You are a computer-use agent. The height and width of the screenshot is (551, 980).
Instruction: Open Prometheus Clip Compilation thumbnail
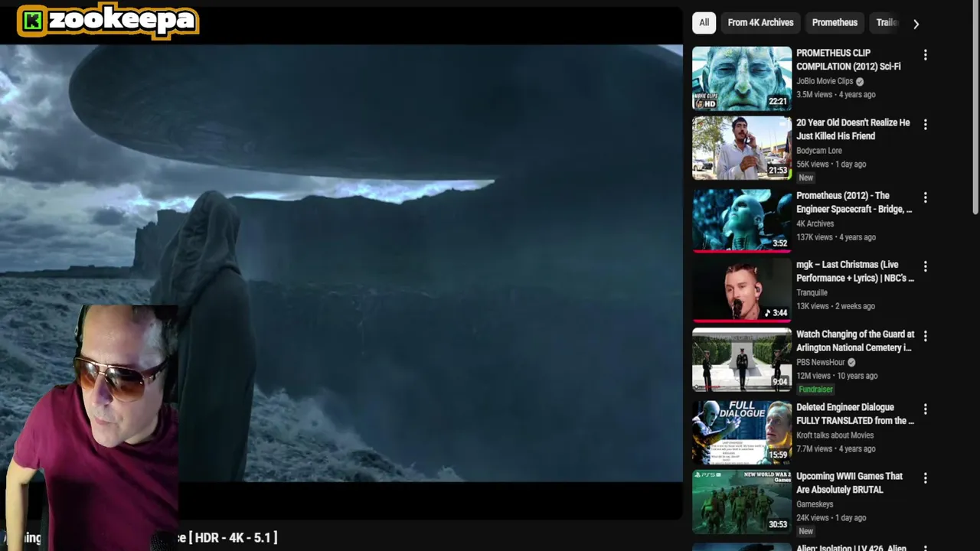(742, 79)
